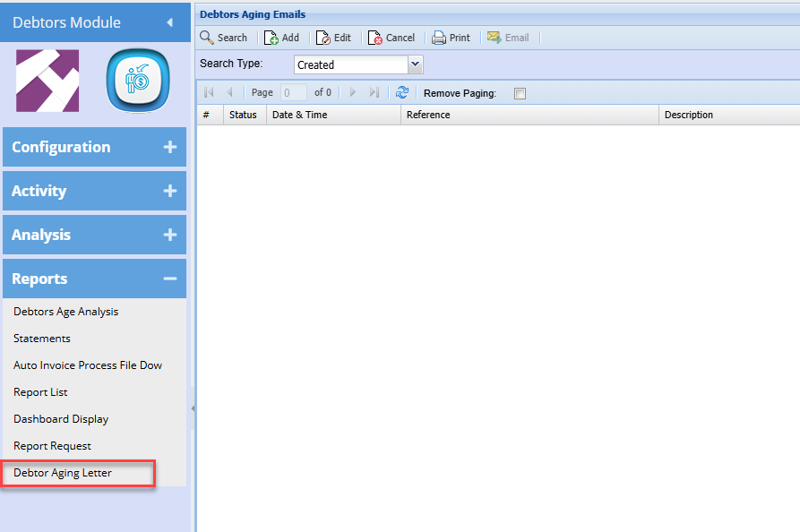The height and width of the screenshot is (532, 800).
Task: Open Dashboard Display
Action: click(61, 419)
